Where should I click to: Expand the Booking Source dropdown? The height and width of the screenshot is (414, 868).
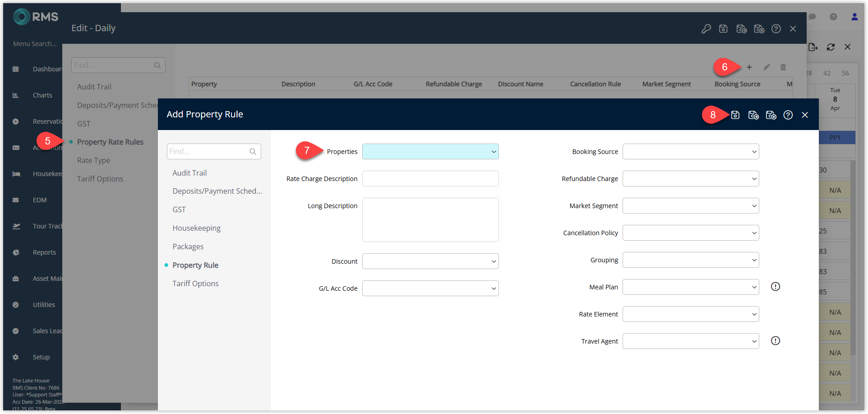click(x=691, y=152)
